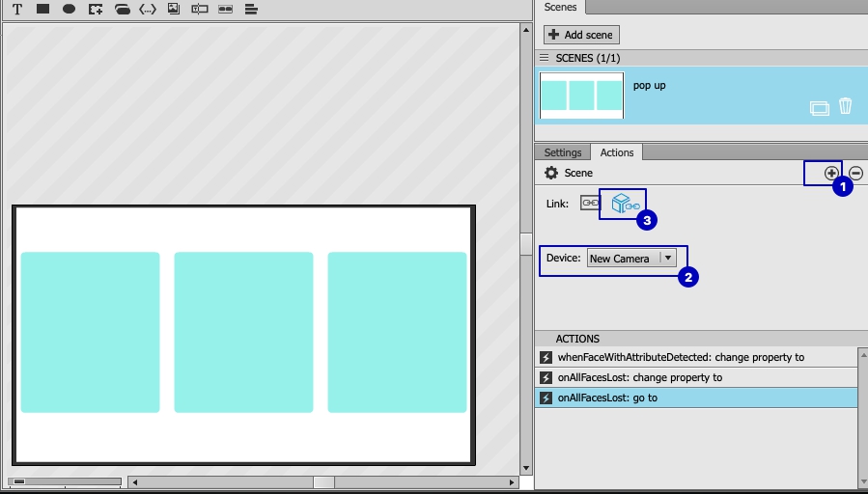Add a new action with plus icon
Image resolution: width=868 pixels, height=494 pixels.
pyautogui.click(x=830, y=173)
